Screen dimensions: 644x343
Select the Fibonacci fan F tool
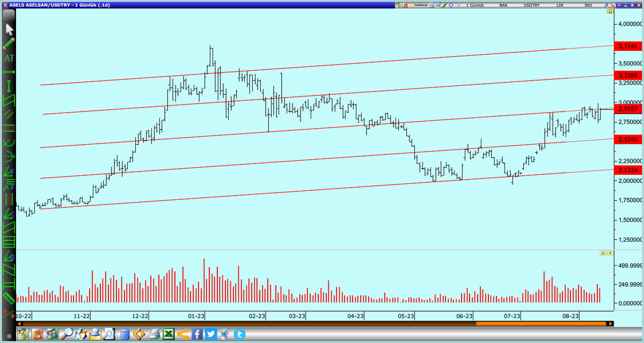coord(9,170)
